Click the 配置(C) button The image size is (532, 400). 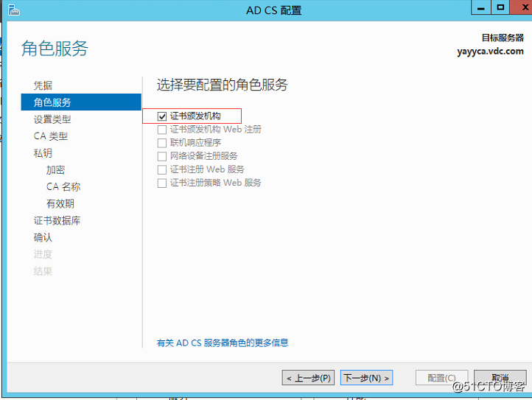click(x=442, y=378)
